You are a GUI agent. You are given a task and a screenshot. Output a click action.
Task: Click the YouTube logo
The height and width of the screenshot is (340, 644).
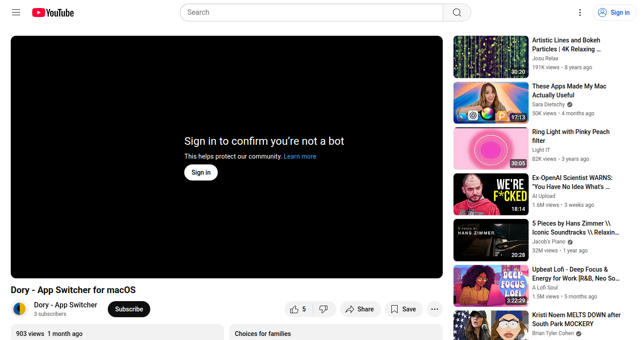coord(53,13)
